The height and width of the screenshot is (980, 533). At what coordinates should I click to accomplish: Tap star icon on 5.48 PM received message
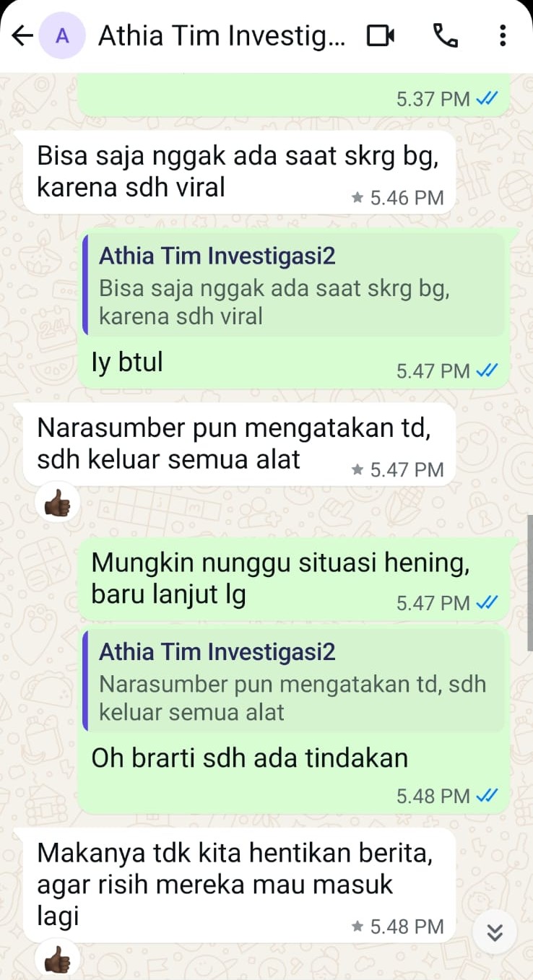point(357,927)
